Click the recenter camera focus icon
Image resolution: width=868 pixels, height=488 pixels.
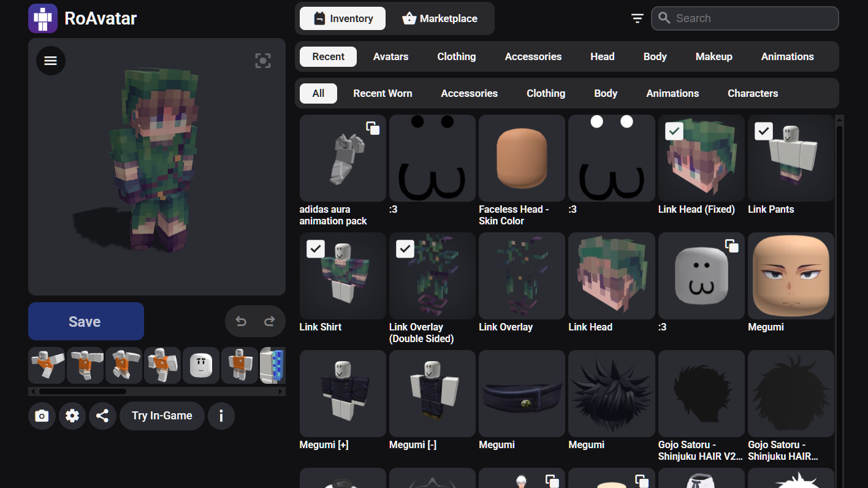pos(263,61)
